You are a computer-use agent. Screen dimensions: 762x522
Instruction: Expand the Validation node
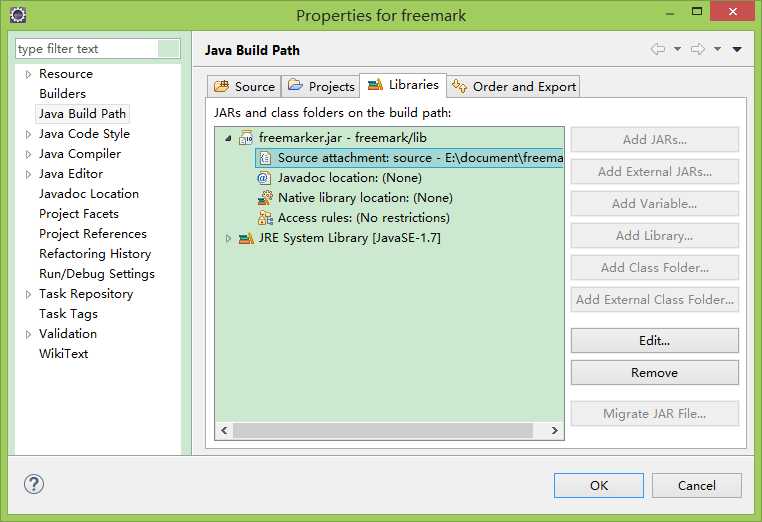(28, 334)
